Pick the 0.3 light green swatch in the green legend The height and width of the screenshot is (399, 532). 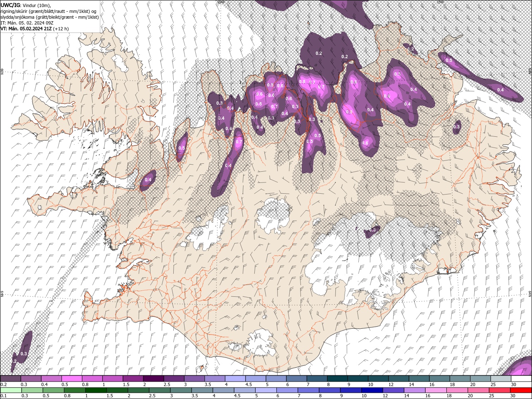32,390
